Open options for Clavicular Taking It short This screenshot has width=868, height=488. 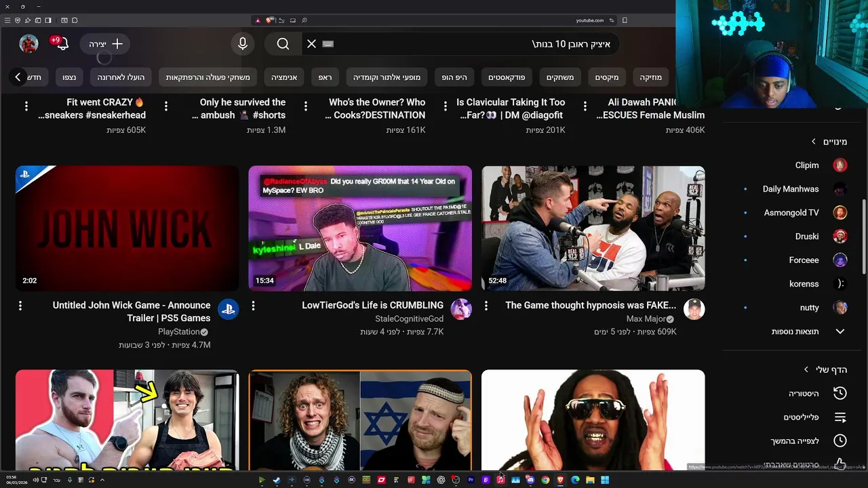click(x=446, y=106)
